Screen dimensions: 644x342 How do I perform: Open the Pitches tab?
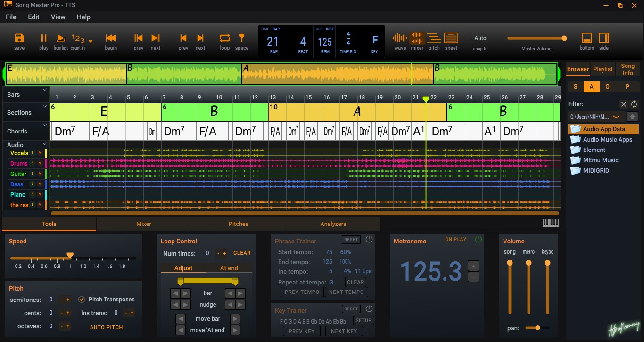(239, 224)
